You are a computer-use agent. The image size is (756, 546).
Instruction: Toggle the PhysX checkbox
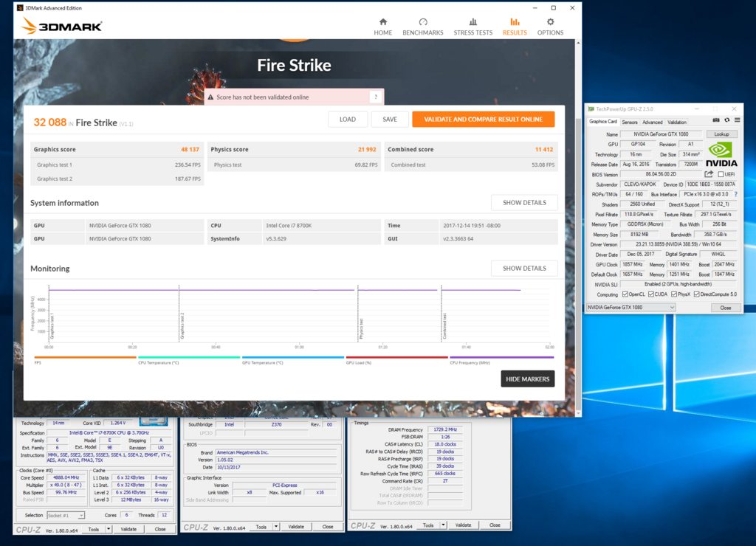pos(674,294)
